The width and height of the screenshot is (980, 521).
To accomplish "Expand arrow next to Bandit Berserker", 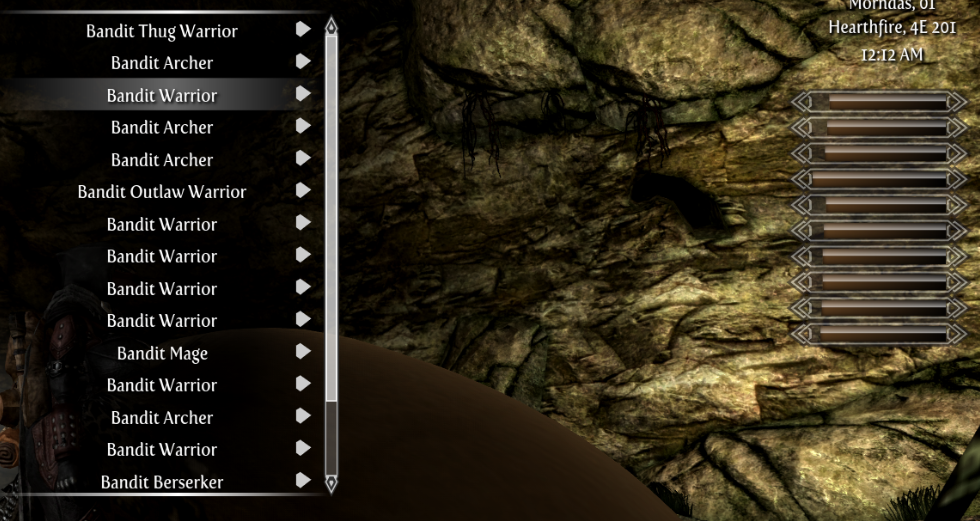I will (303, 480).
